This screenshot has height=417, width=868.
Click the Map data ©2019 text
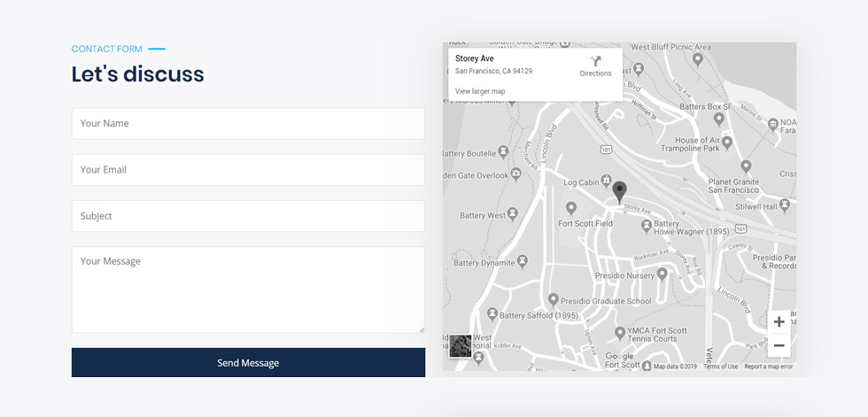pos(675,367)
